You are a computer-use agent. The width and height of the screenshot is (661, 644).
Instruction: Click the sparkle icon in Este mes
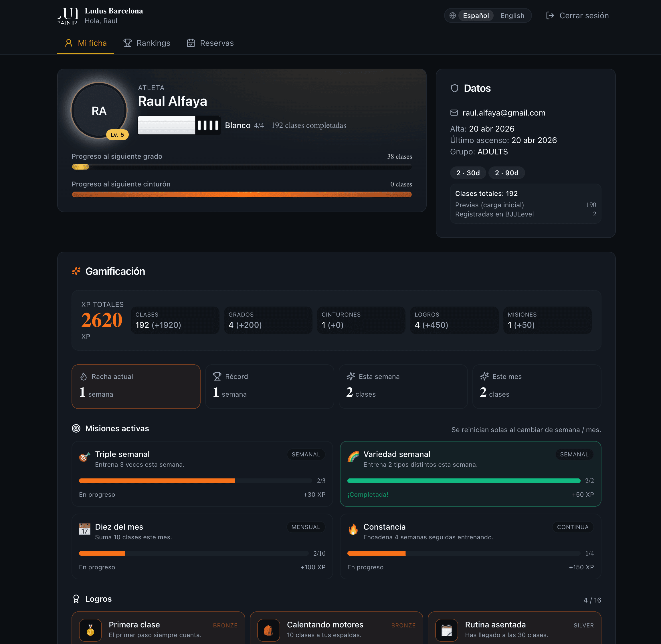484,376
